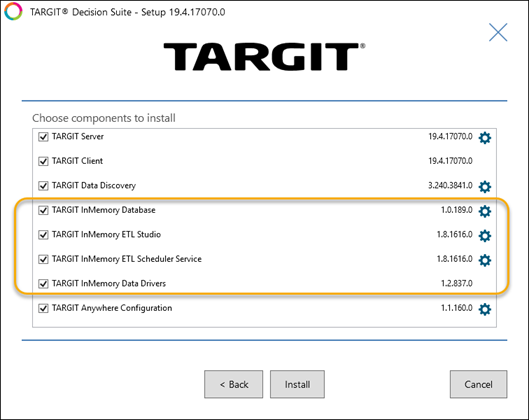Open settings gear for TARGIT Anywhere Configuration

(x=485, y=309)
